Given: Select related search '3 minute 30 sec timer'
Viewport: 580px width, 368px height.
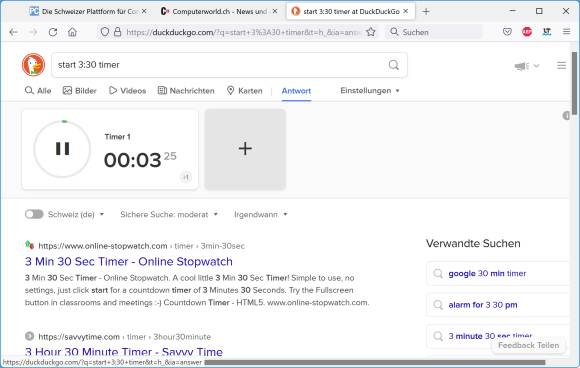Looking at the screenshot, I should [490, 336].
